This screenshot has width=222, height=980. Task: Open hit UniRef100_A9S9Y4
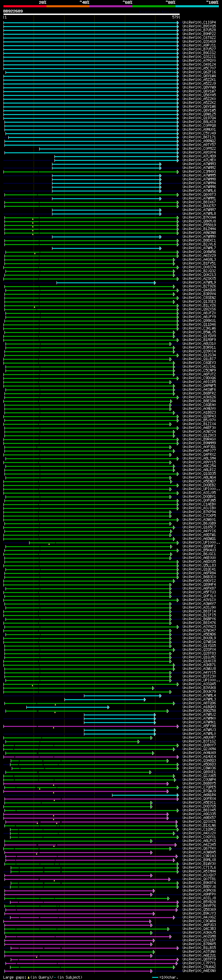point(199,153)
